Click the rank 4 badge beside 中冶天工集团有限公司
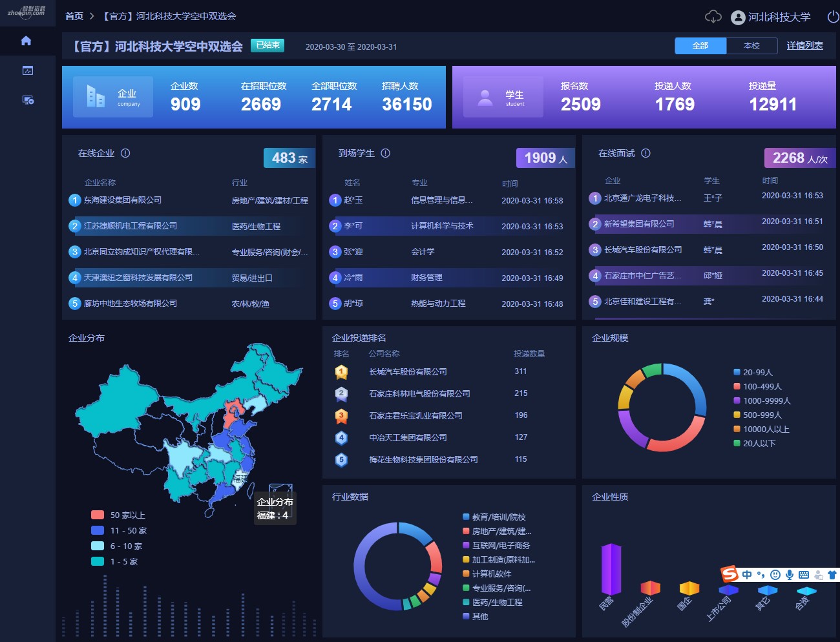 tap(341, 438)
